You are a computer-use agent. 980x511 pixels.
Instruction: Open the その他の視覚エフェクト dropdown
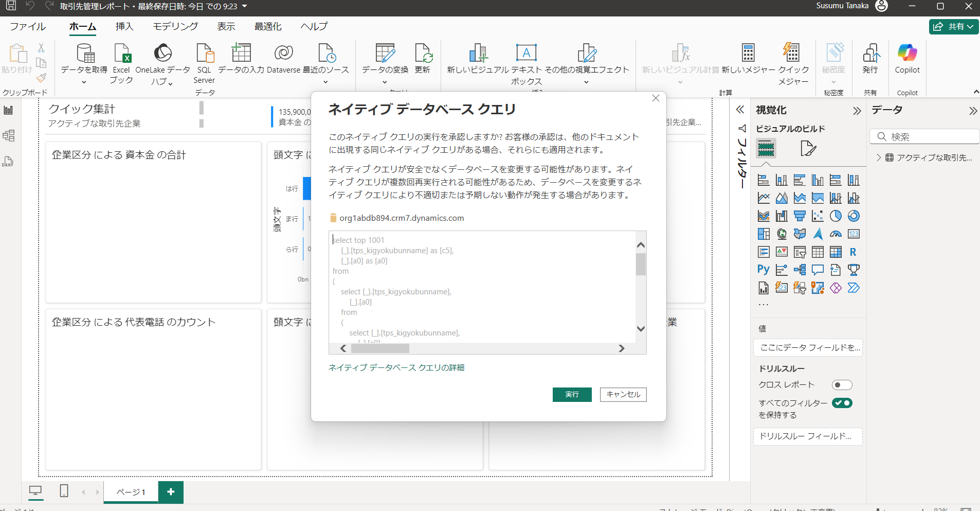tap(586, 82)
